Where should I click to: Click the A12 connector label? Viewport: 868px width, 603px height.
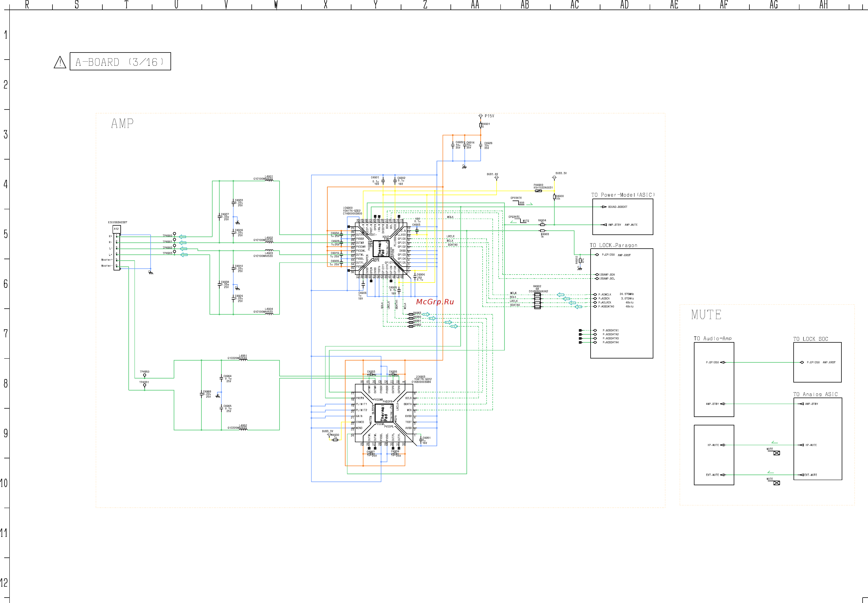click(117, 229)
